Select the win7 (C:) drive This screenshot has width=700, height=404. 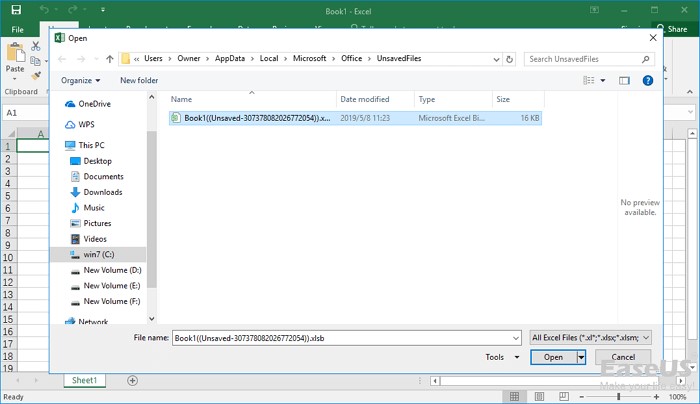[99, 255]
